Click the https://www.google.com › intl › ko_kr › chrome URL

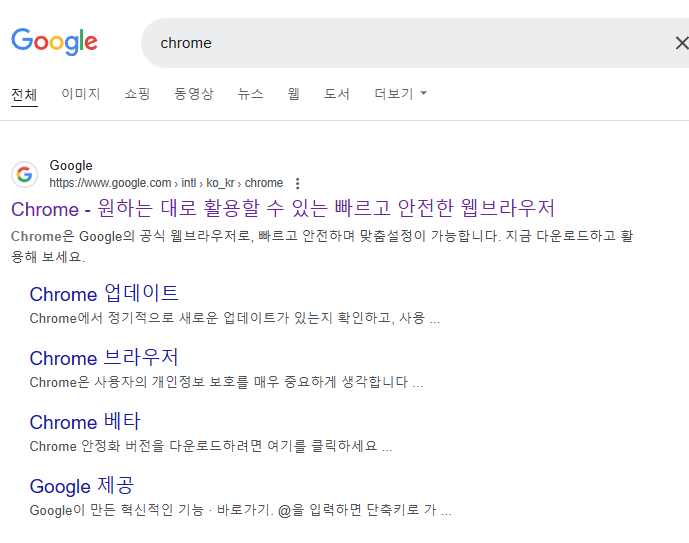coord(166,183)
